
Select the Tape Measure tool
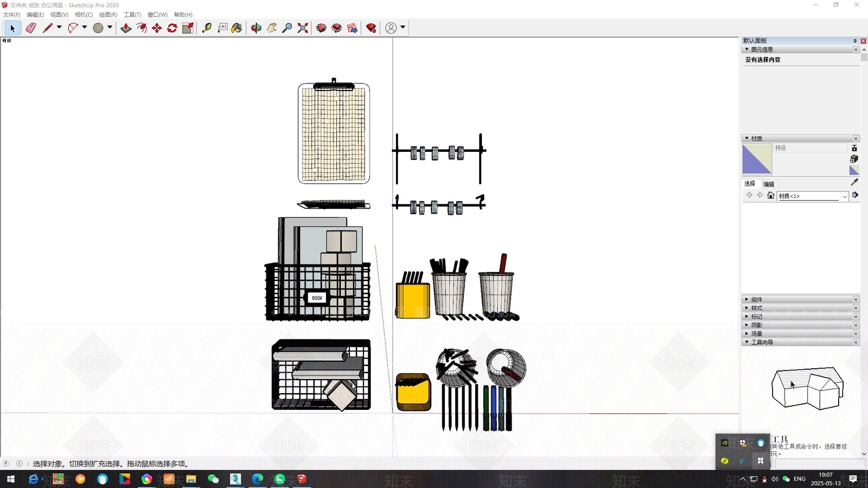[x=207, y=28]
